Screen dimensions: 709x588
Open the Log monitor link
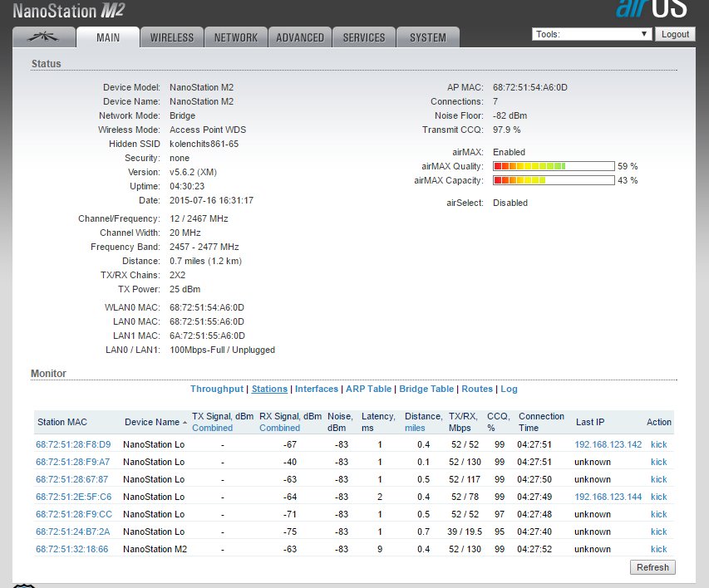(509, 389)
